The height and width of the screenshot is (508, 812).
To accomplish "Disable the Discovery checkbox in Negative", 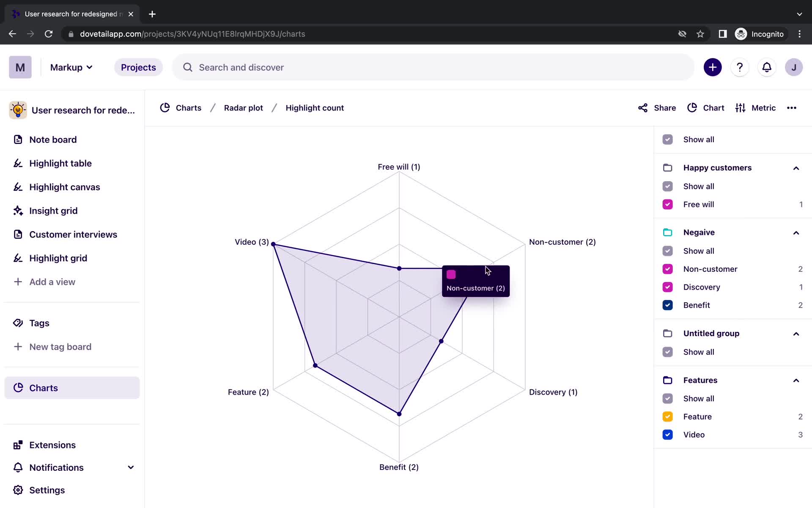I will [668, 287].
